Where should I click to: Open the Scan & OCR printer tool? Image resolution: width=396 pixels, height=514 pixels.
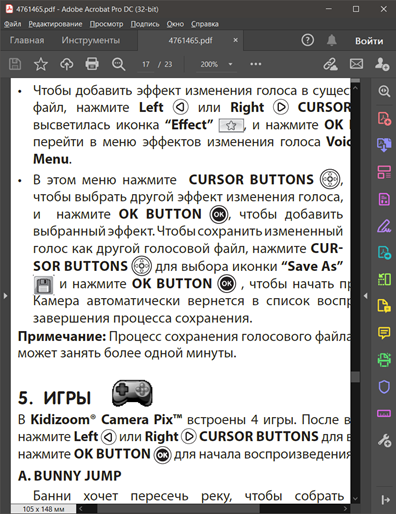coord(384,360)
